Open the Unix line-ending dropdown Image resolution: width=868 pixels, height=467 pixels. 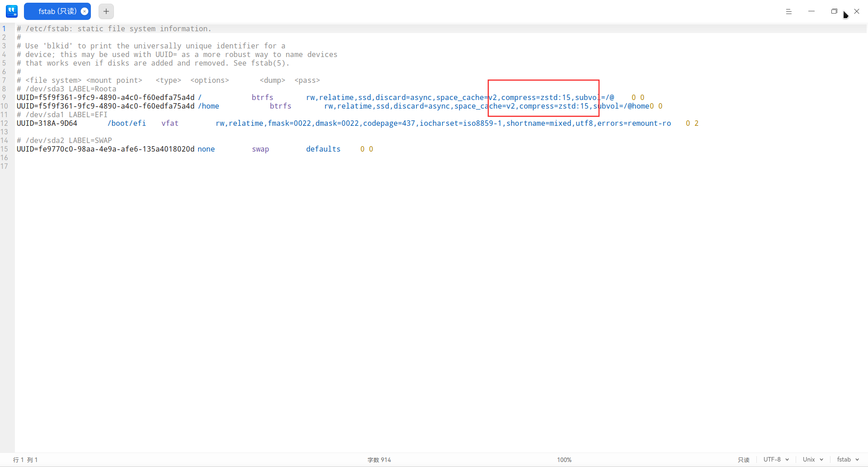813,459
